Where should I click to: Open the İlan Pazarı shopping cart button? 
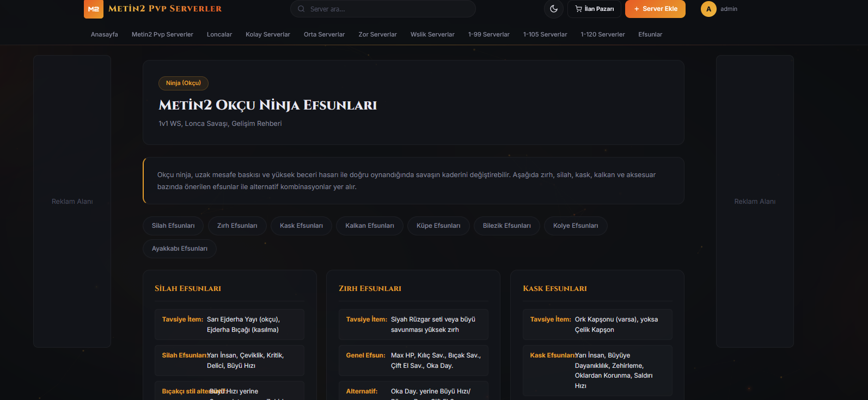coord(594,9)
